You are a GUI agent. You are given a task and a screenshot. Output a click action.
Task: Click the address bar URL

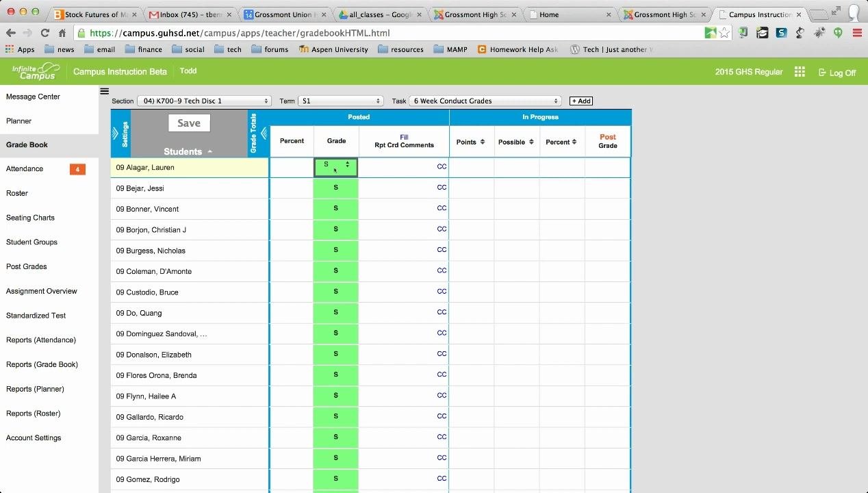pyautogui.click(x=240, y=33)
